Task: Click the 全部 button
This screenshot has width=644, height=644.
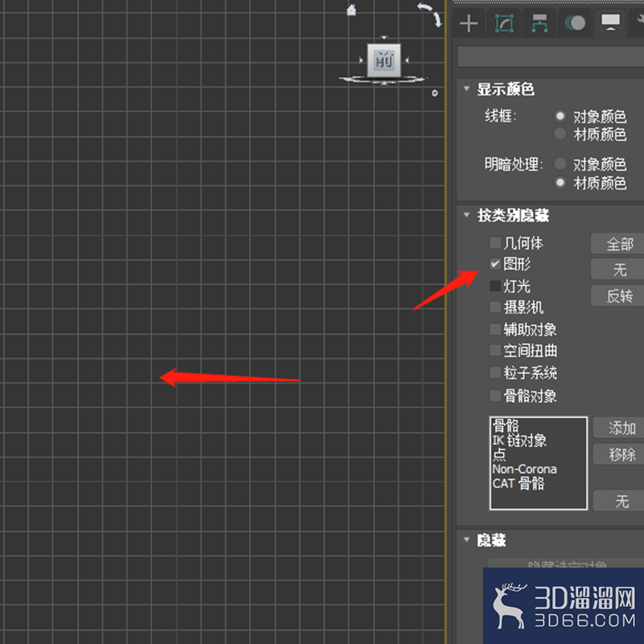Action: pos(617,244)
